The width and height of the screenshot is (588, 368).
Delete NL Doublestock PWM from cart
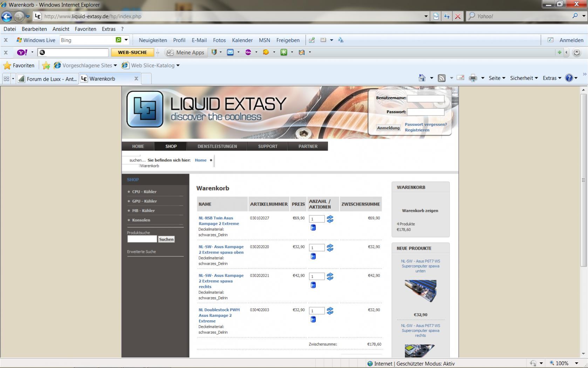pos(313,320)
